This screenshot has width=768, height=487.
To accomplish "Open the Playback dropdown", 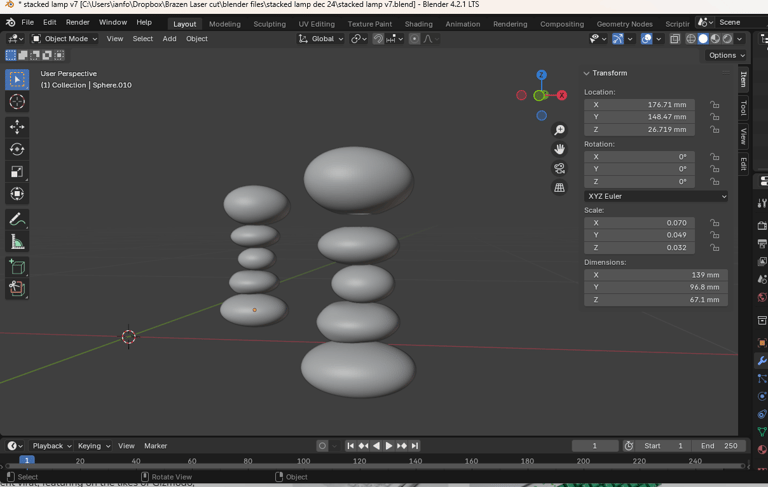I will (x=51, y=446).
